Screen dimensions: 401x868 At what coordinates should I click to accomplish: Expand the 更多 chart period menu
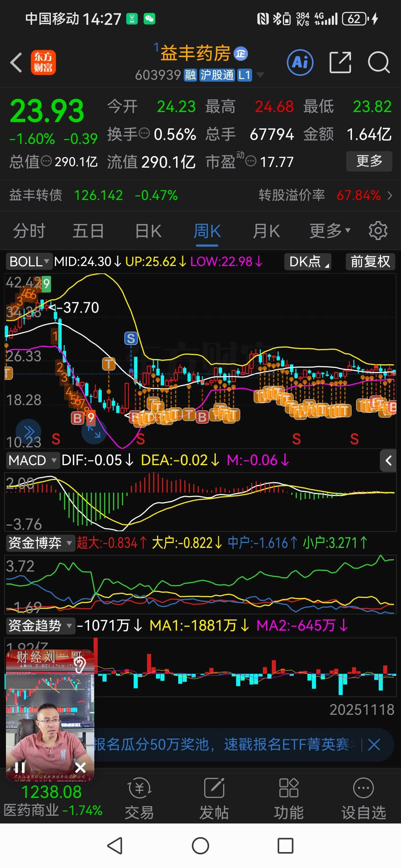point(330,231)
